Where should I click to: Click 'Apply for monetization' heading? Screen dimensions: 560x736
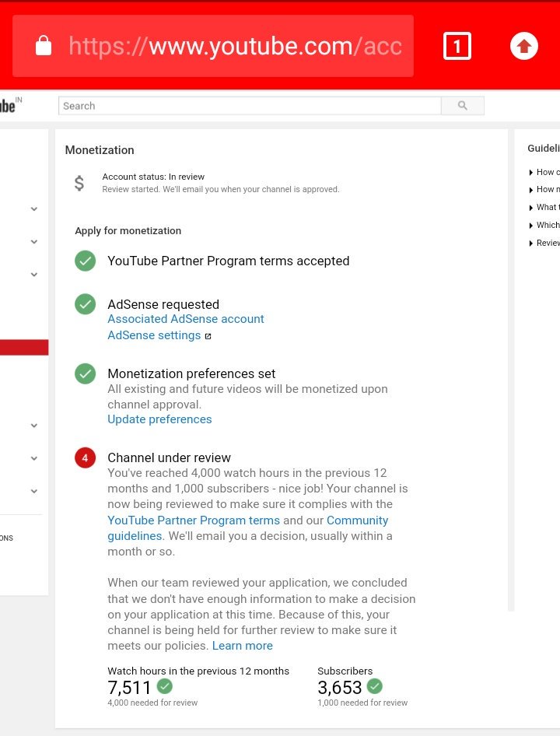pos(128,230)
